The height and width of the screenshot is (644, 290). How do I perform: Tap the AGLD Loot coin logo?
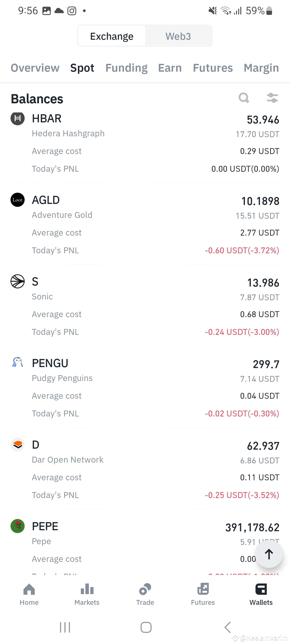[x=17, y=200]
